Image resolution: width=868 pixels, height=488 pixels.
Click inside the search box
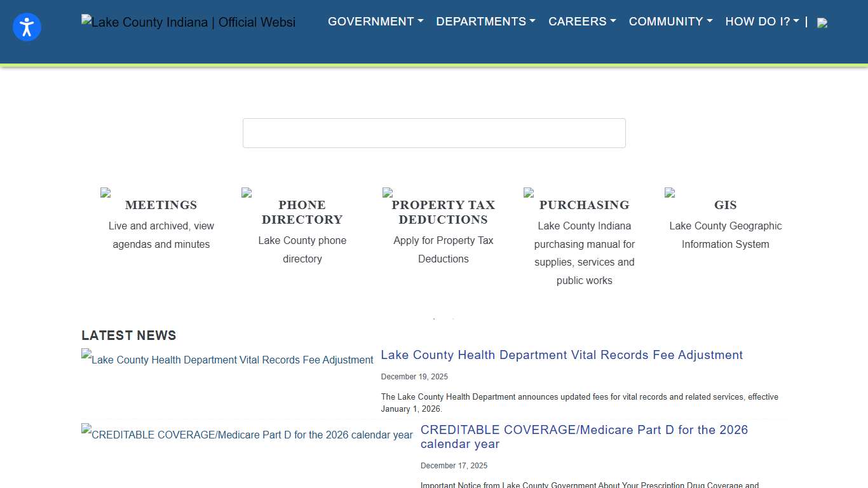tap(434, 133)
